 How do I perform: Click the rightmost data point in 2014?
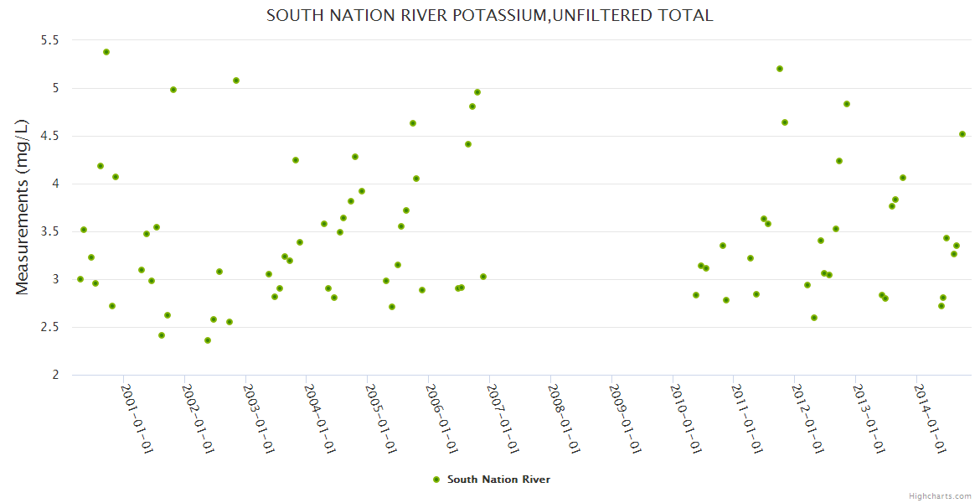tap(962, 134)
